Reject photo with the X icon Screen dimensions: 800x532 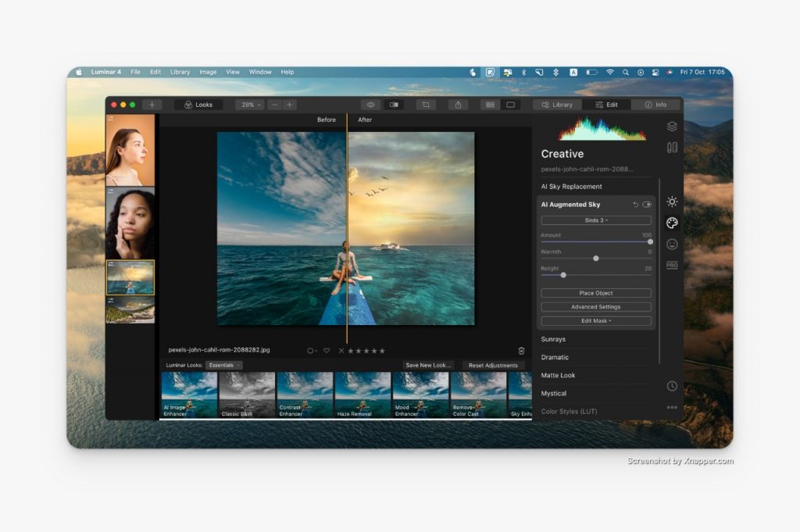click(341, 351)
